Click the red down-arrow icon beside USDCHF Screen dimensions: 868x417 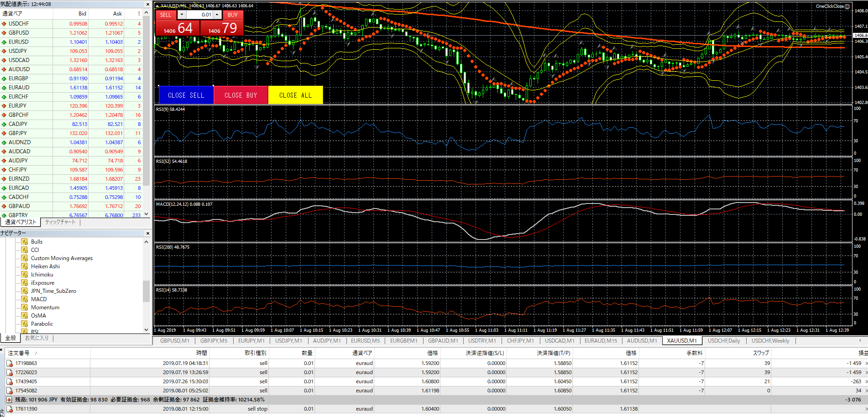[x=4, y=24]
